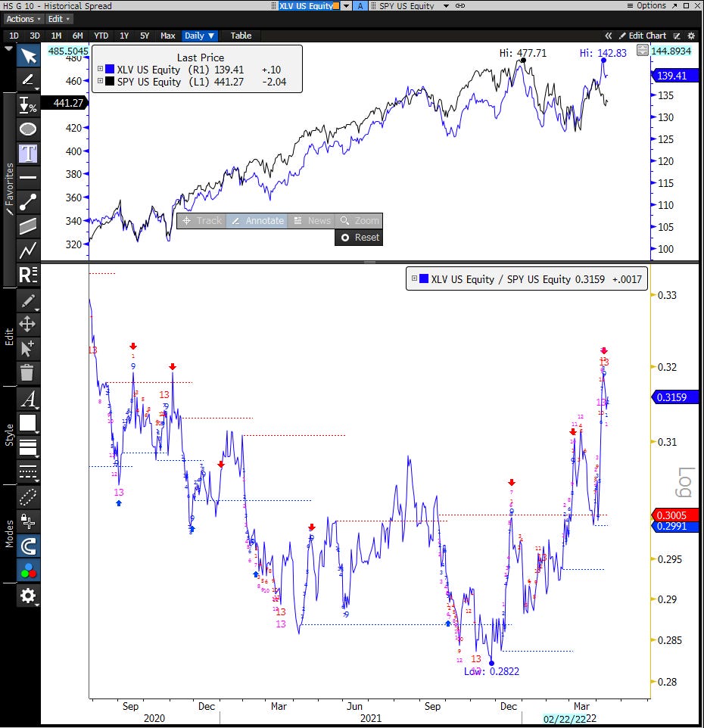Choose the annotation pen tool

(x=28, y=80)
